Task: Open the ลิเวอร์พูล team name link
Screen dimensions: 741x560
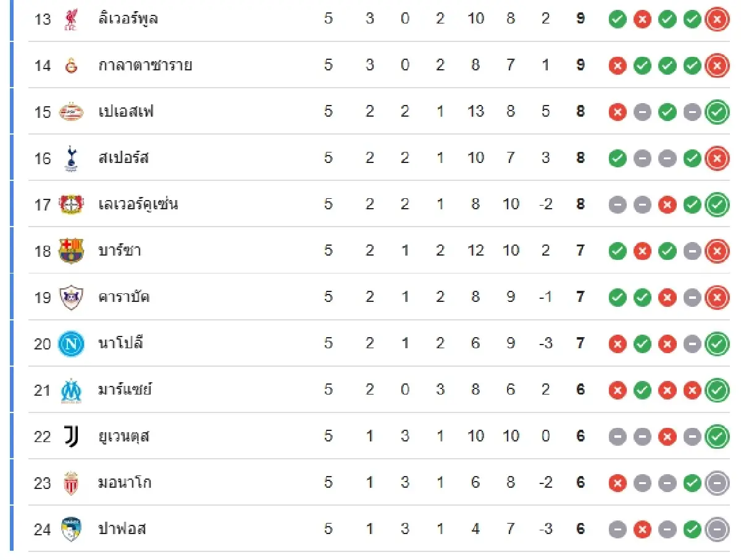Action: [x=128, y=19]
